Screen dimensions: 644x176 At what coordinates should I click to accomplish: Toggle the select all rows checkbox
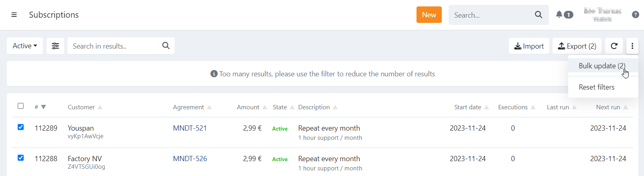[x=21, y=106]
